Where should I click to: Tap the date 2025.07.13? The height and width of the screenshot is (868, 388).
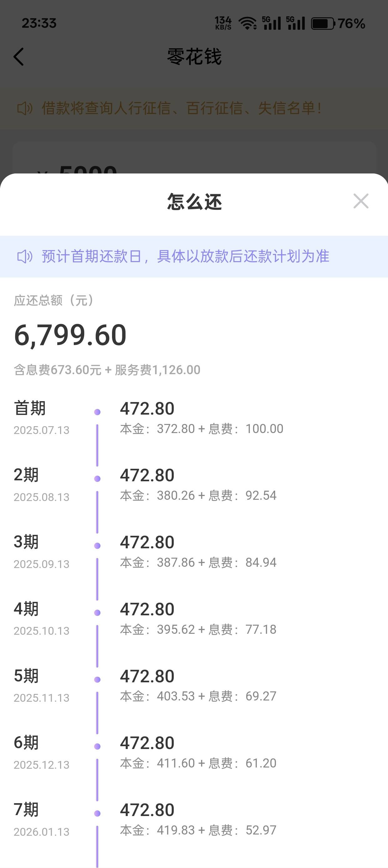41,430
